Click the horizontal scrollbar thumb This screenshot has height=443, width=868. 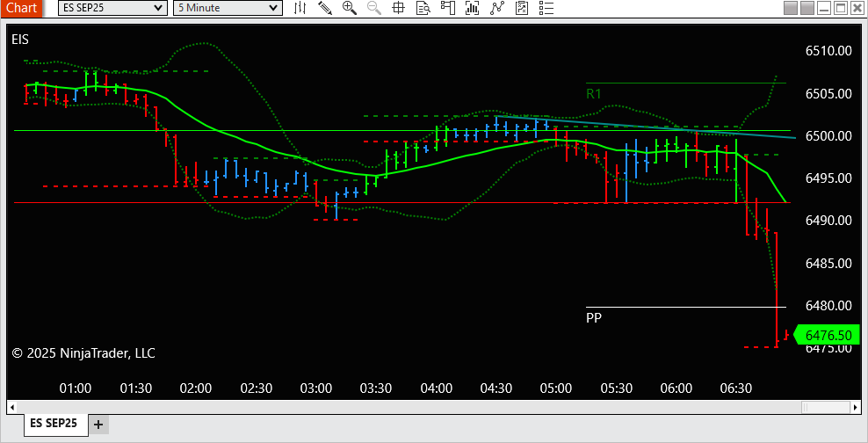826,408
